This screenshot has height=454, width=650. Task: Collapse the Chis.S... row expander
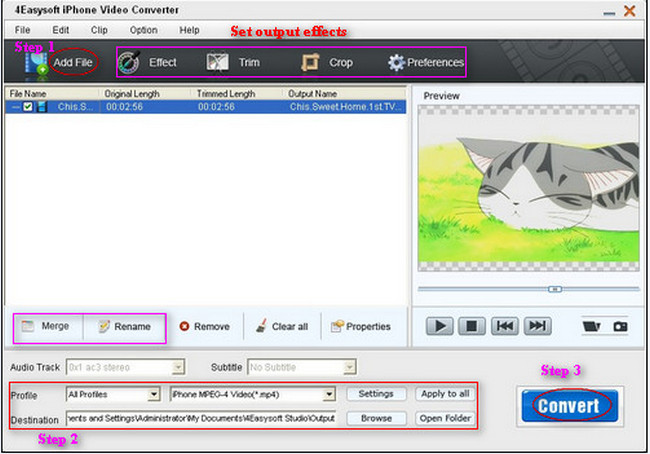(x=15, y=107)
